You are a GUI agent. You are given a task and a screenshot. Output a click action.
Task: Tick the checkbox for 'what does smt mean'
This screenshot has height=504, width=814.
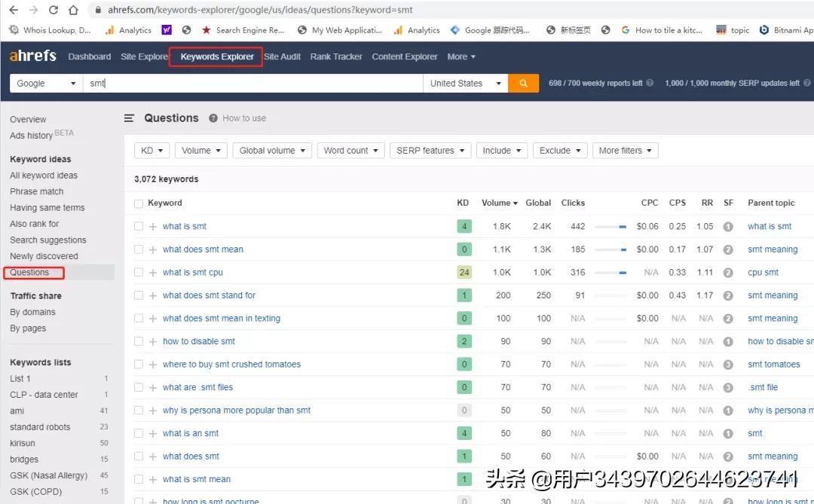[x=139, y=249]
